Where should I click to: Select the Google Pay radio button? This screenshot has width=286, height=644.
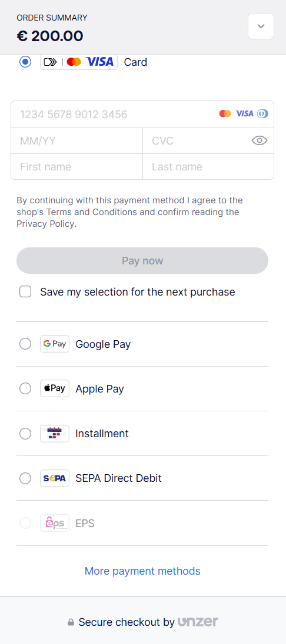(x=25, y=344)
